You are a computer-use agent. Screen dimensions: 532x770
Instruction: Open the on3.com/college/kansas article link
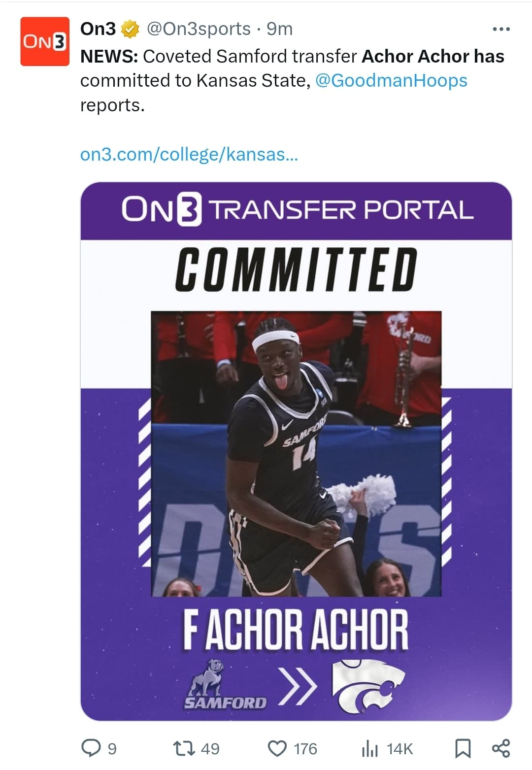point(189,154)
